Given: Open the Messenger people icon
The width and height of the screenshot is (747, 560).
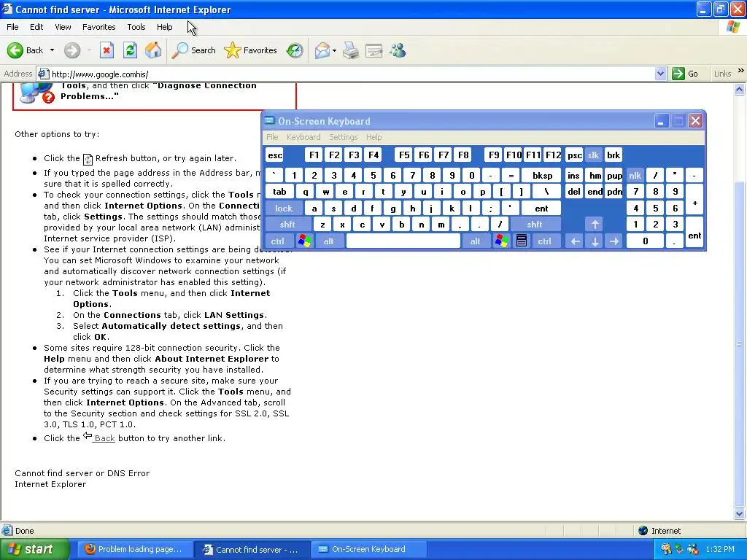Looking at the screenshot, I should (398, 50).
